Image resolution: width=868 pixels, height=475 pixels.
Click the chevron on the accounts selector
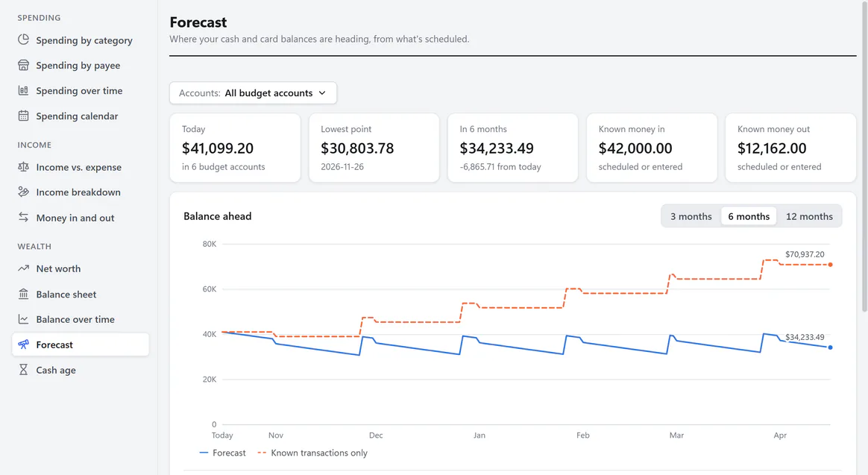322,93
